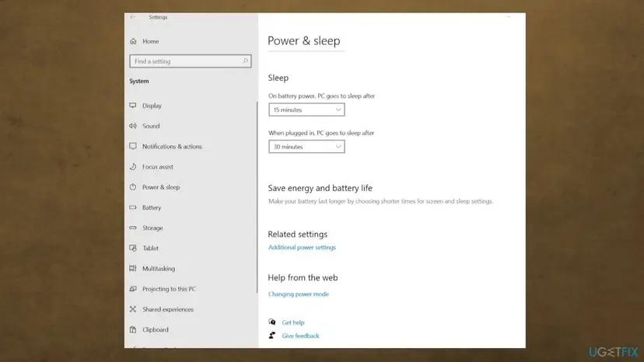Click the Home icon in sidebar
This screenshot has width=644, height=362.
[x=133, y=41]
